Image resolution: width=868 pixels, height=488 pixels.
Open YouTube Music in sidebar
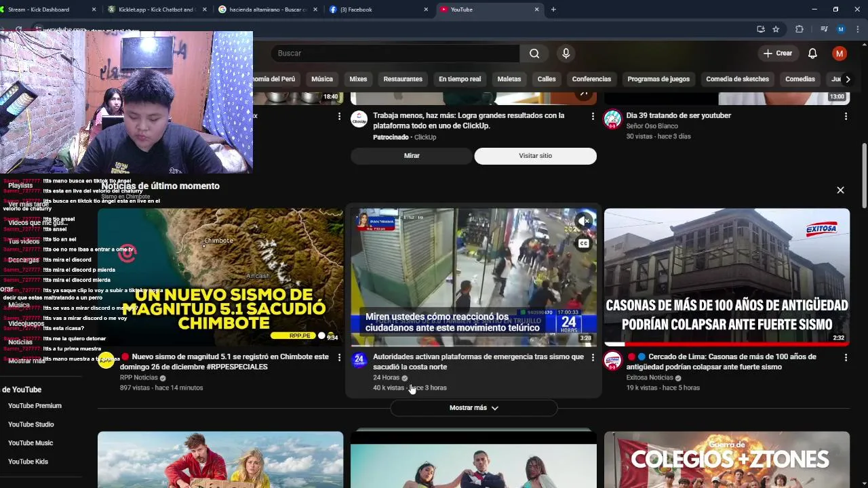pyautogui.click(x=31, y=443)
